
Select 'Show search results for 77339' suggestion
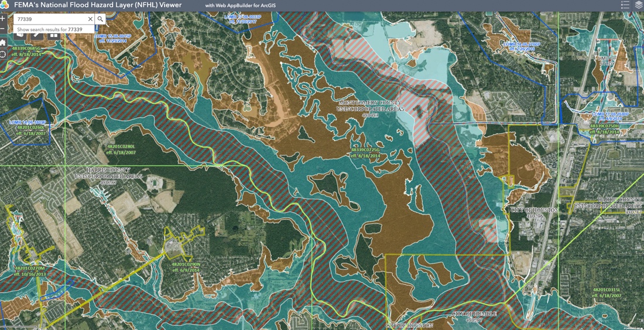50,29
